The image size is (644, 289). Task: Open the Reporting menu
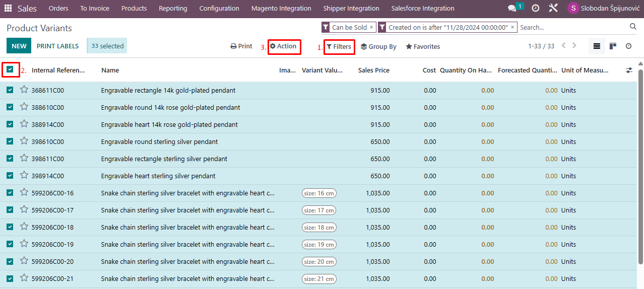173,9
